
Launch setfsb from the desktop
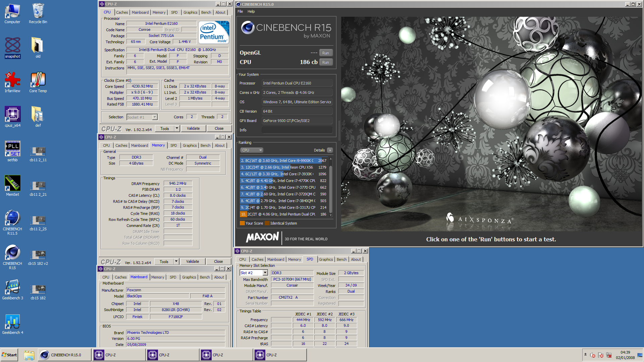point(12,152)
